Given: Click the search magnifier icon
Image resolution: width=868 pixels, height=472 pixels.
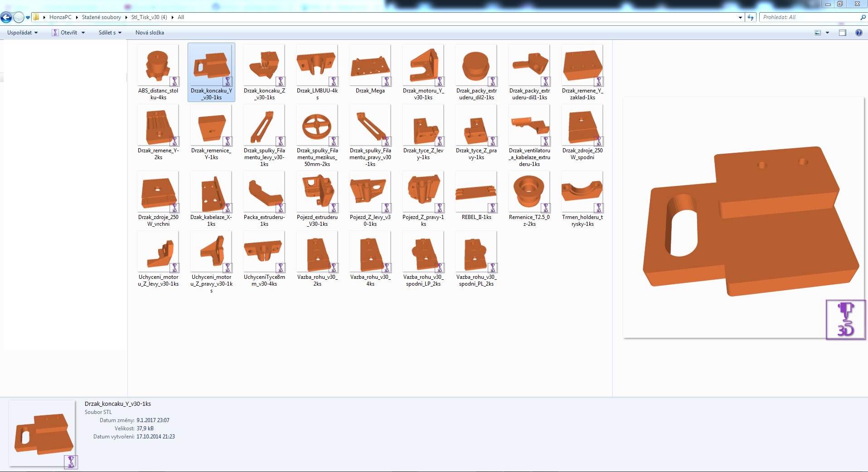Looking at the screenshot, I should click(x=863, y=17).
